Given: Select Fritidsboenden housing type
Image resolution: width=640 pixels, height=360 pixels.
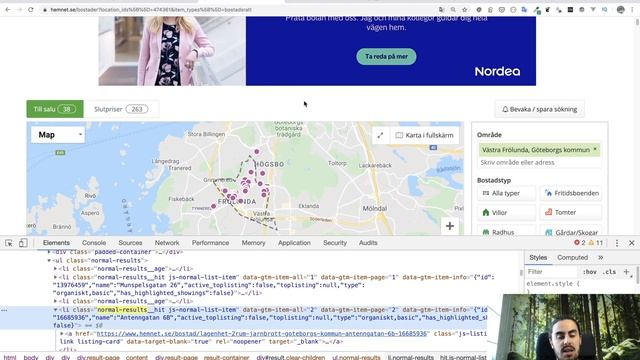Looking at the screenshot, I should click(571, 193).
